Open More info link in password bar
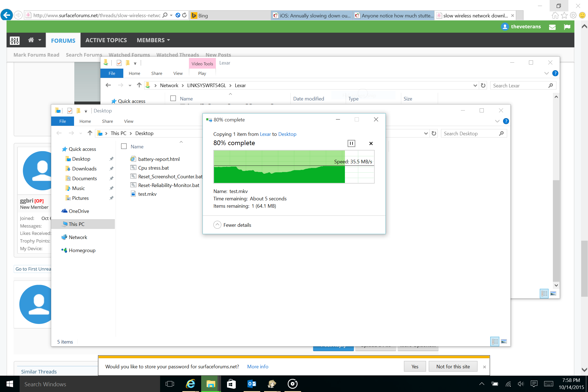The image size is (588, 392). coord(258,366)
